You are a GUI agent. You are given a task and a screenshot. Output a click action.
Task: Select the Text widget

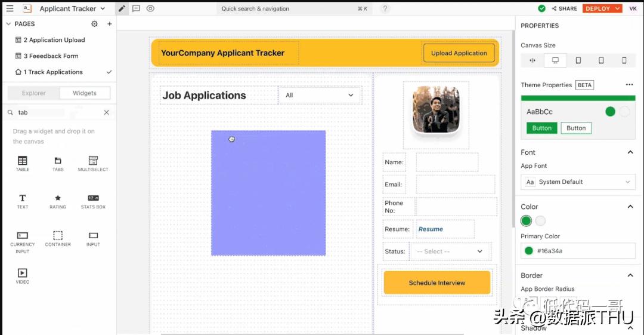(x=23, y=201)
